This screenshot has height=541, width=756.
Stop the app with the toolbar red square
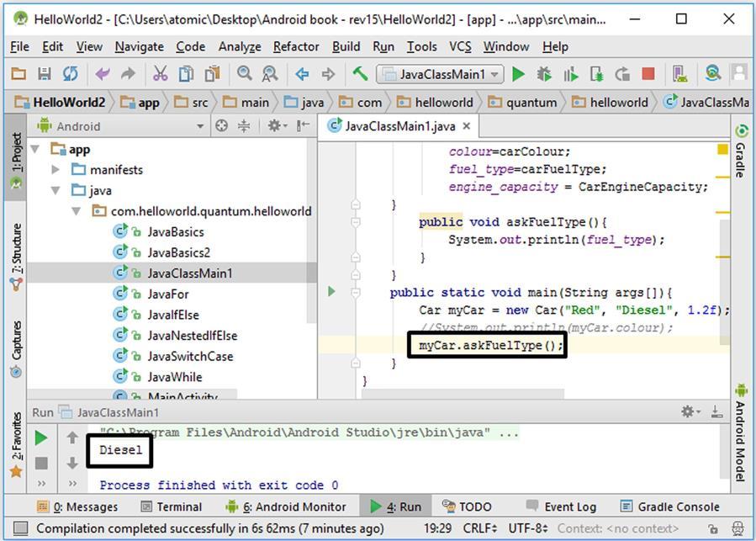pyautogui.click(x=648, y=74)
